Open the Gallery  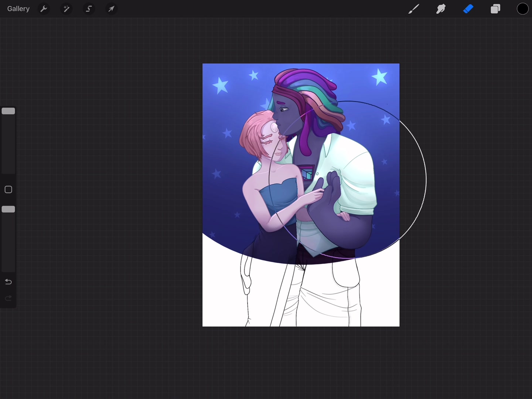pyautogui.click(x=18, y=9)
